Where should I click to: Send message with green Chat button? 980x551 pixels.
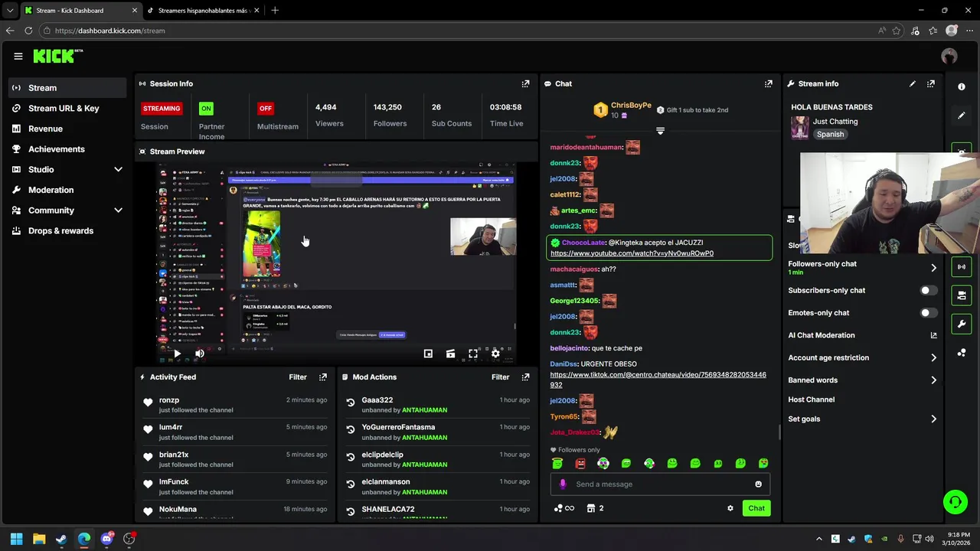[x=756, y=508]
